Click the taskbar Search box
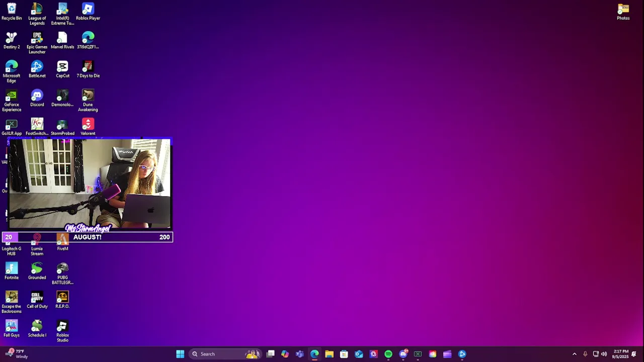Screen dimensions: 644x362 click(224, 354)
